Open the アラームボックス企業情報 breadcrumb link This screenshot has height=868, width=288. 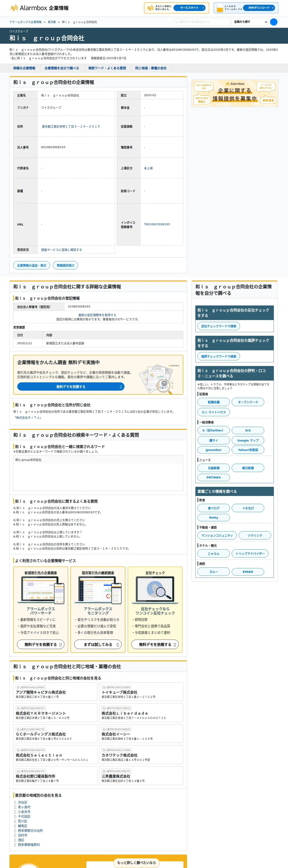26,22
